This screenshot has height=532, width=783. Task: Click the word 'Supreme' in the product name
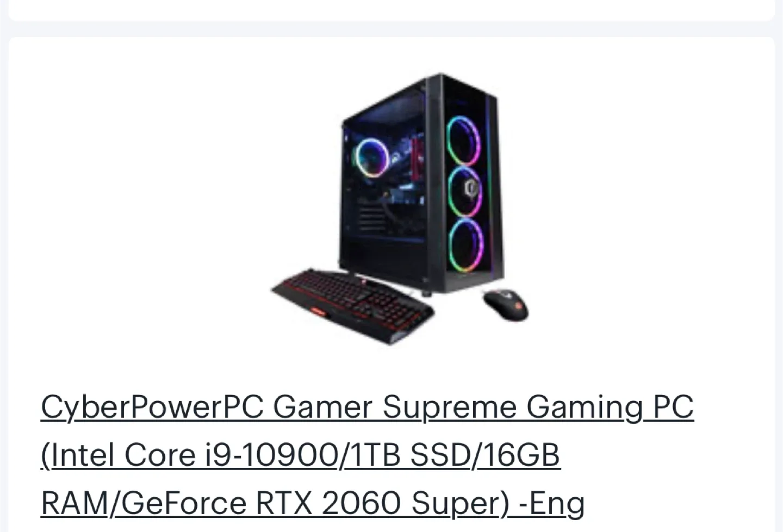(x=450, y=408)
